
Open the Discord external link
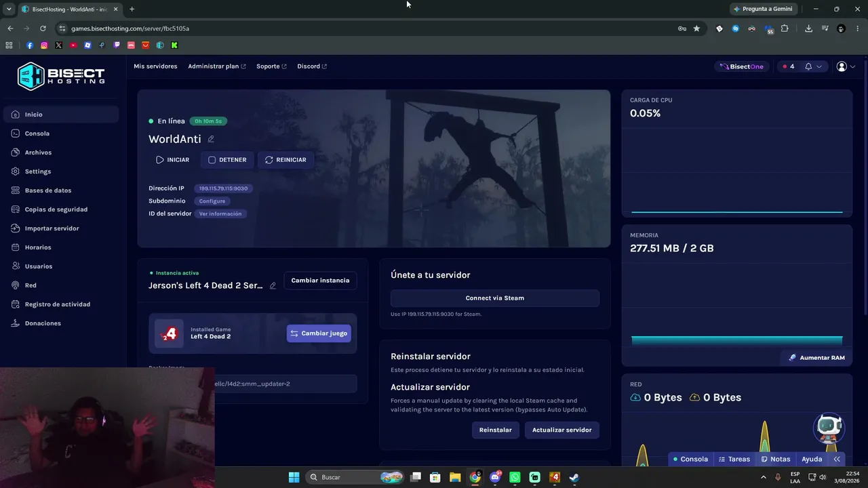pyautogui.click(x=312, y=66)
